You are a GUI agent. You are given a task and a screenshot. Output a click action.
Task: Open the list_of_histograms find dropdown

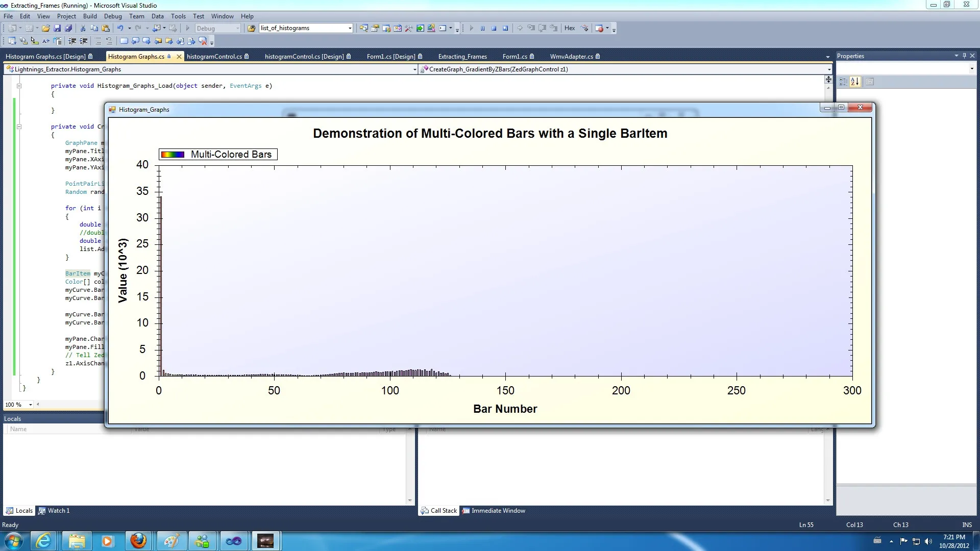click(350, 29)
